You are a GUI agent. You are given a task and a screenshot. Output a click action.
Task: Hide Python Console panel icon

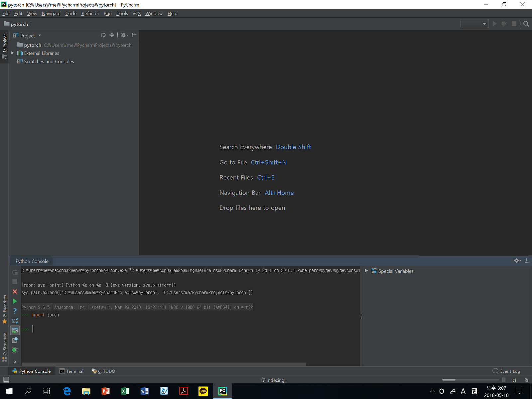pos(527,261)
